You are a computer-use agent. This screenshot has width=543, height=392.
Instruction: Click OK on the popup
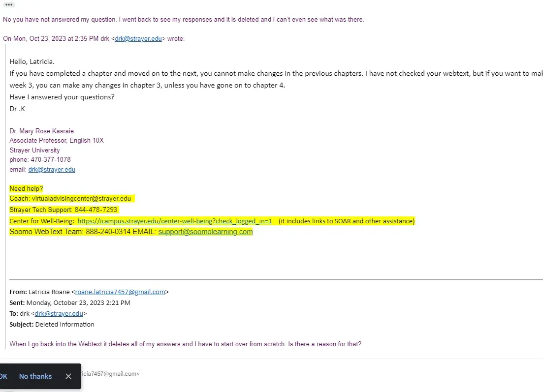coord(3,376)
